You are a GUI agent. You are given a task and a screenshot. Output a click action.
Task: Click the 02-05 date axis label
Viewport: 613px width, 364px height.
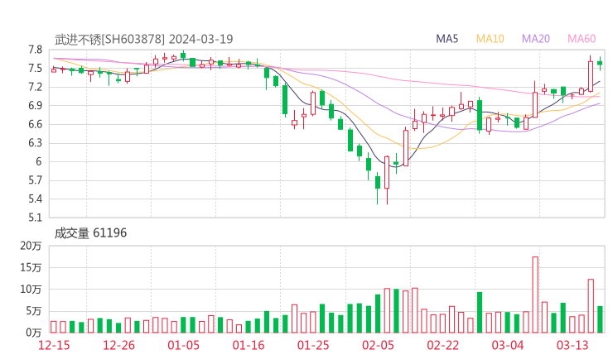(x=378, y=345)
